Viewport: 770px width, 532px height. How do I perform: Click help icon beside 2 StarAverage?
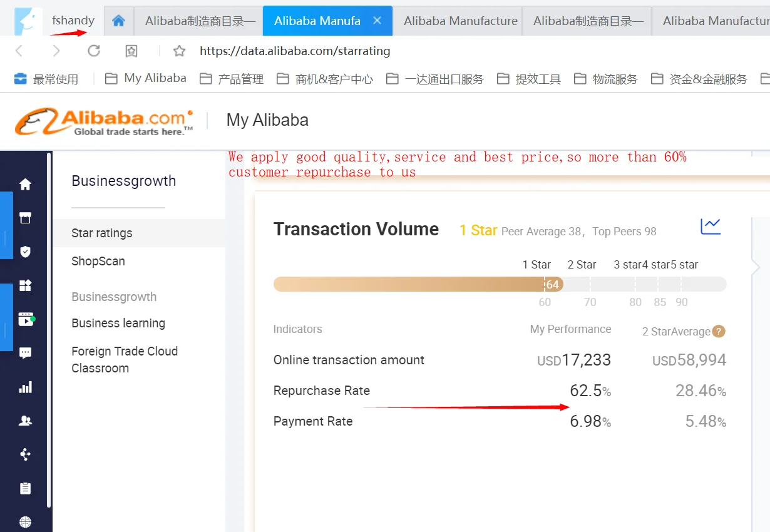pyautogui.click(x=719, y=331)
